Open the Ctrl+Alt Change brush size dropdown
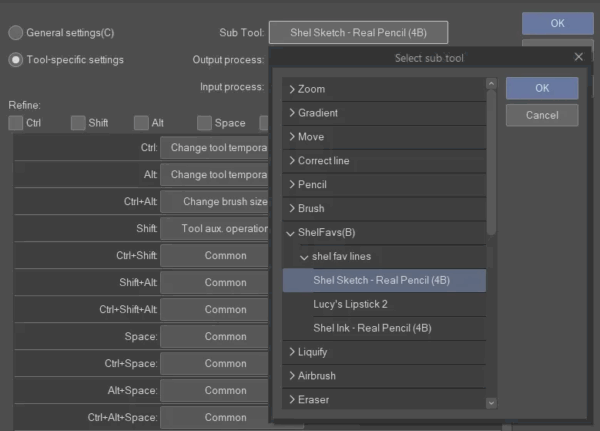The height and width of the screenshot is (431, 600). coord(215,201)
